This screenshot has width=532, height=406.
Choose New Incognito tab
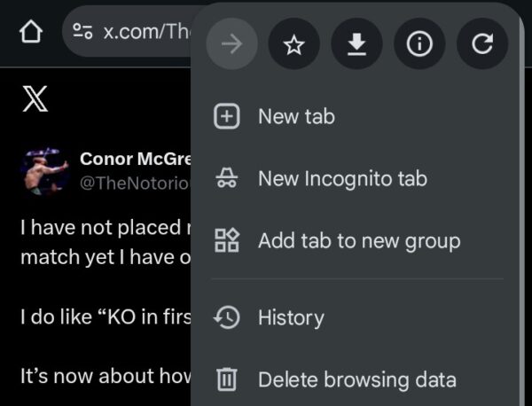click(342, 178)
